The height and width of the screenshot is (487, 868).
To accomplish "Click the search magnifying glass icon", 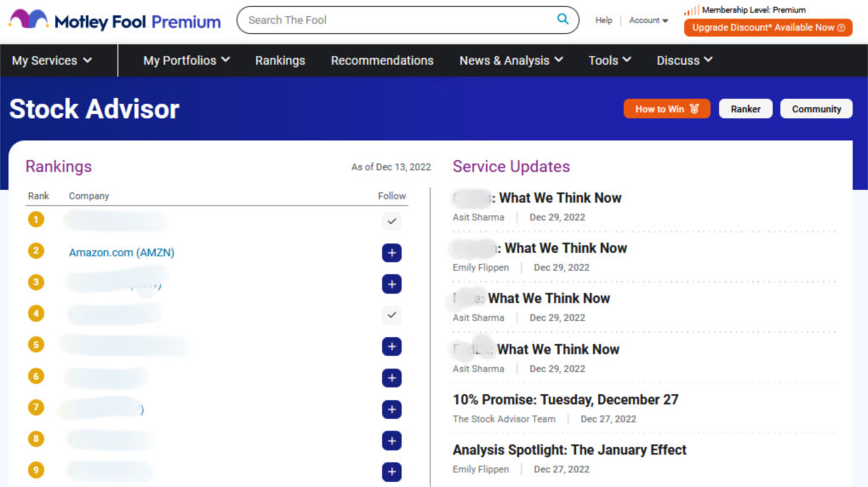I will tap(562, 20).
